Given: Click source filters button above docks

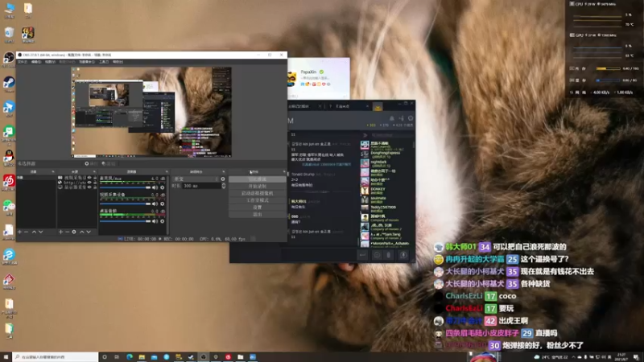Looking at the screenshot, I should [109, 163].
